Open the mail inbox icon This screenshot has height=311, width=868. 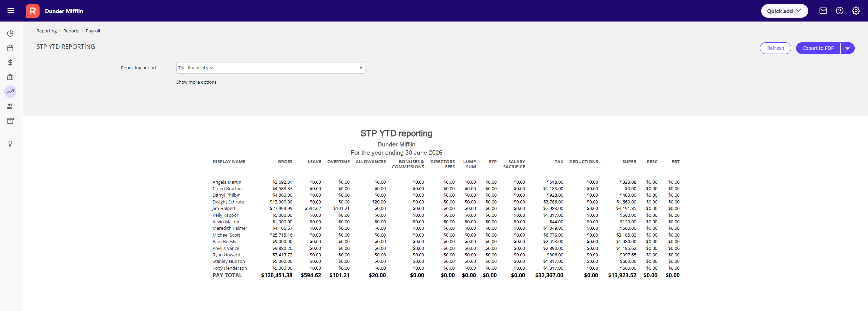[x=823, y=11]
